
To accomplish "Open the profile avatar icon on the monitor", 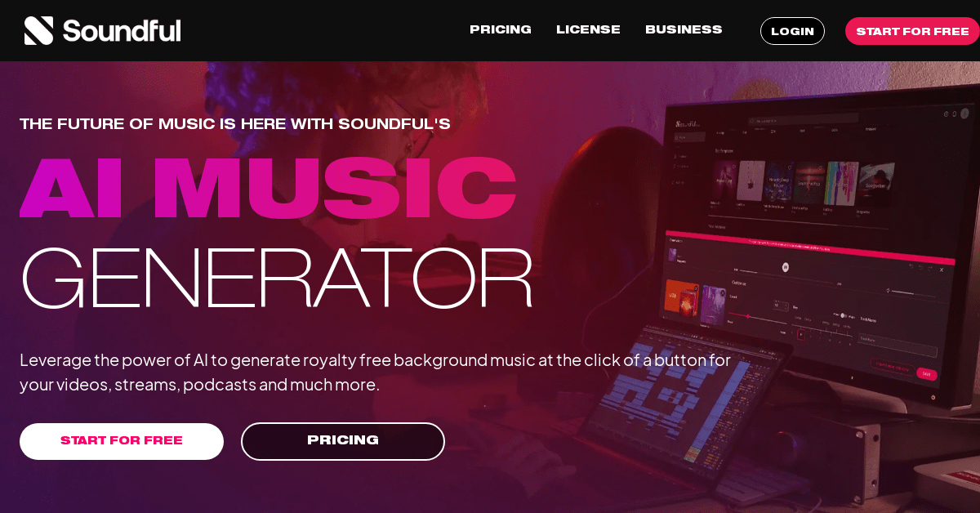I will pos(965,114).
